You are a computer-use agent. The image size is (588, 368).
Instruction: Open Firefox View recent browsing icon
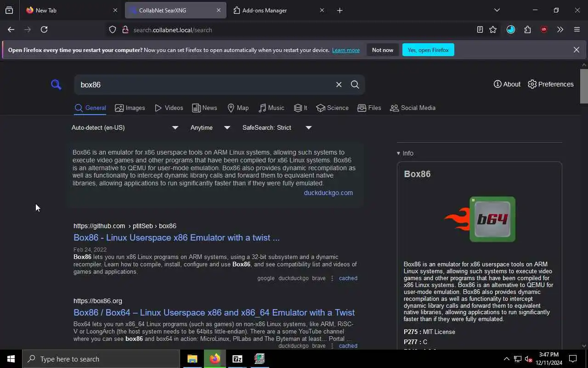(x=9, y=10)
